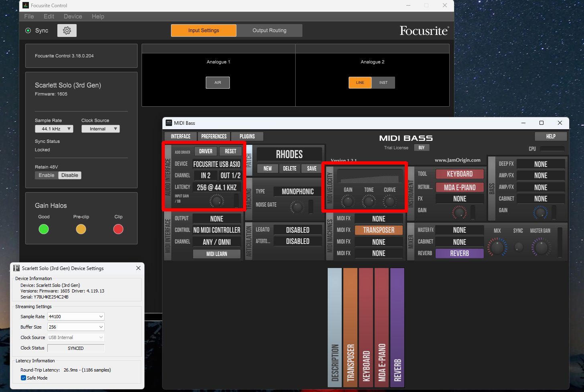This screenshot has height=392, width=584.
Task: Open the Instrument Tool KEYBOARD selector
Action: pos(460,174)
